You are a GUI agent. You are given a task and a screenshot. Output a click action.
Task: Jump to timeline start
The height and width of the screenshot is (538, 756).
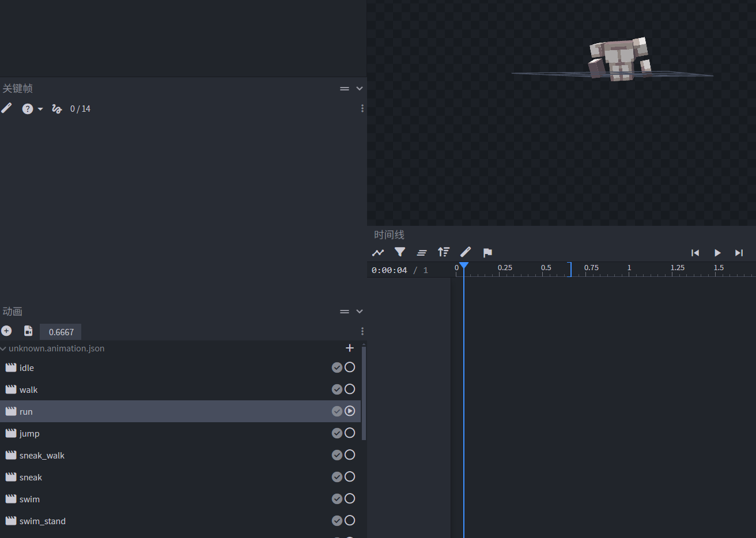[x=695, y=253]
